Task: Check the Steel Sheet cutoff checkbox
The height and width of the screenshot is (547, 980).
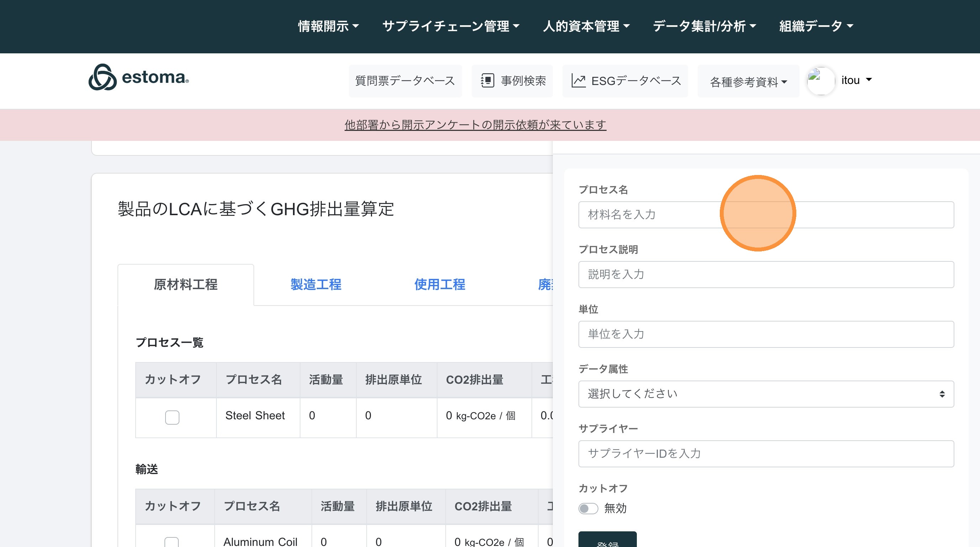Action: coord(172,418)
